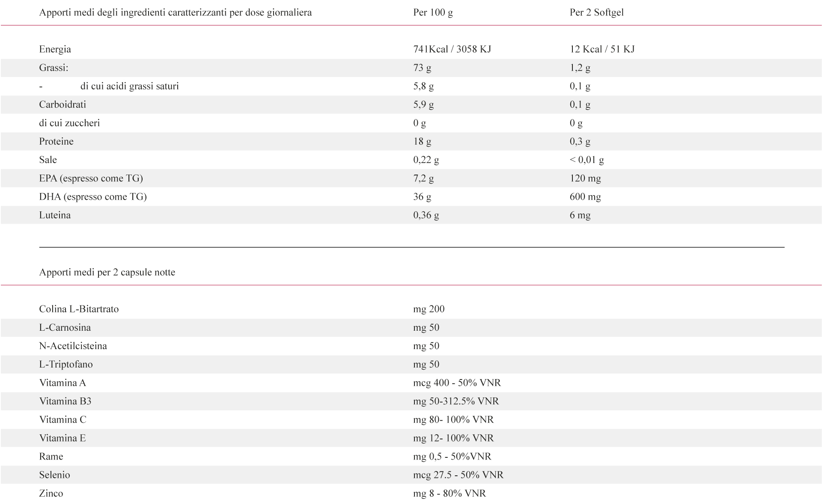The width and height of the screenshot is (822, 504).
Task: Select the L-Carnosina mg 50 value
Action: 426,328
